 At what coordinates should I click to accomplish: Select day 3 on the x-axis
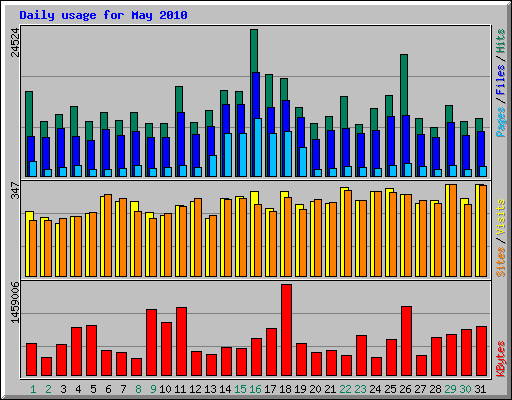pyautogui.click(x=63, y=389)
